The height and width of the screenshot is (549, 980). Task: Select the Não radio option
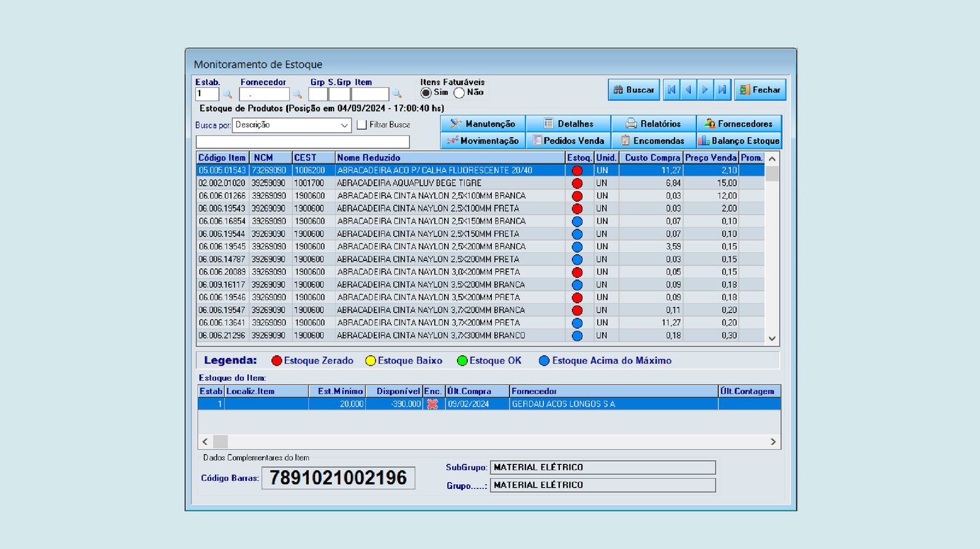coord(459,93)
